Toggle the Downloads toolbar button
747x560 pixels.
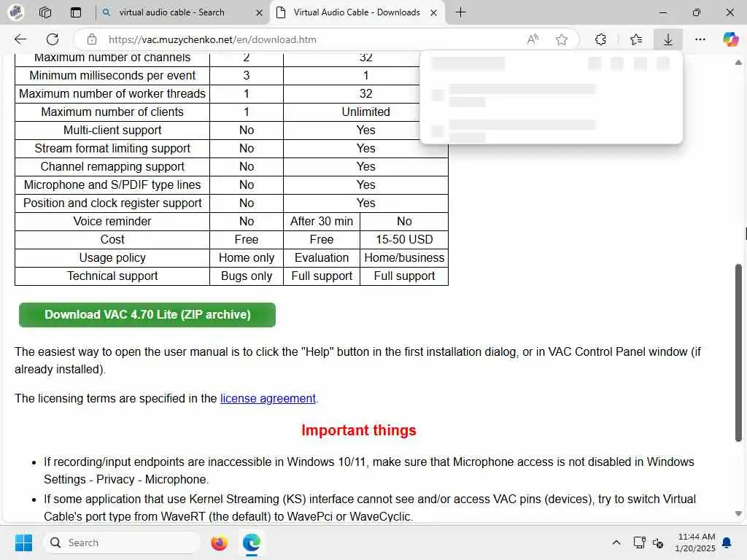pos(668,39)
